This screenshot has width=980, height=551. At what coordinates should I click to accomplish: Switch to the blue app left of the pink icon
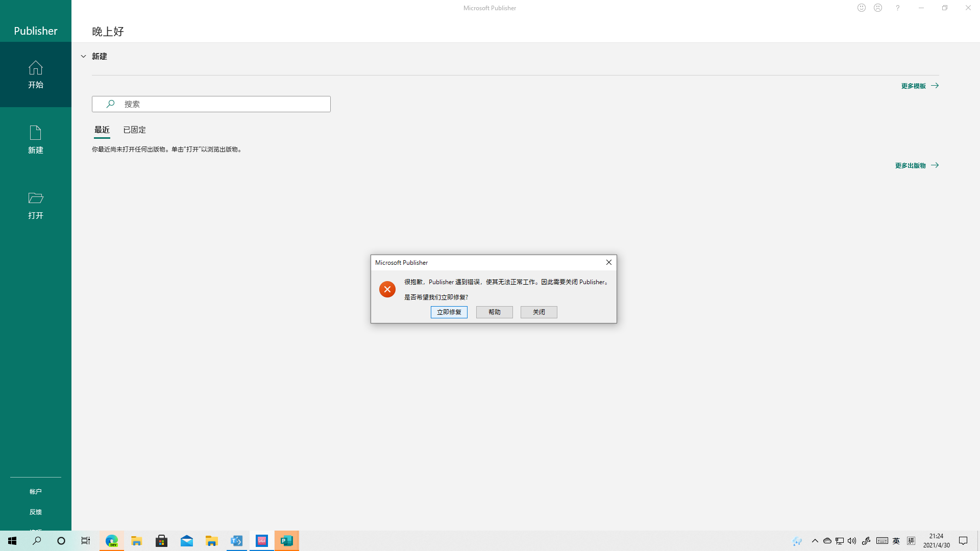tap(237, 541)
